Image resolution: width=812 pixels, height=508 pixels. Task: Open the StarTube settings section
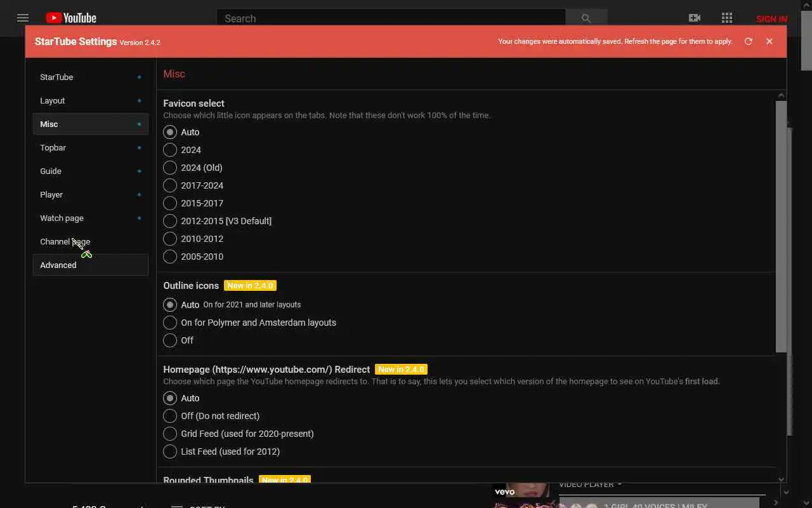click(x=90, y=77)
